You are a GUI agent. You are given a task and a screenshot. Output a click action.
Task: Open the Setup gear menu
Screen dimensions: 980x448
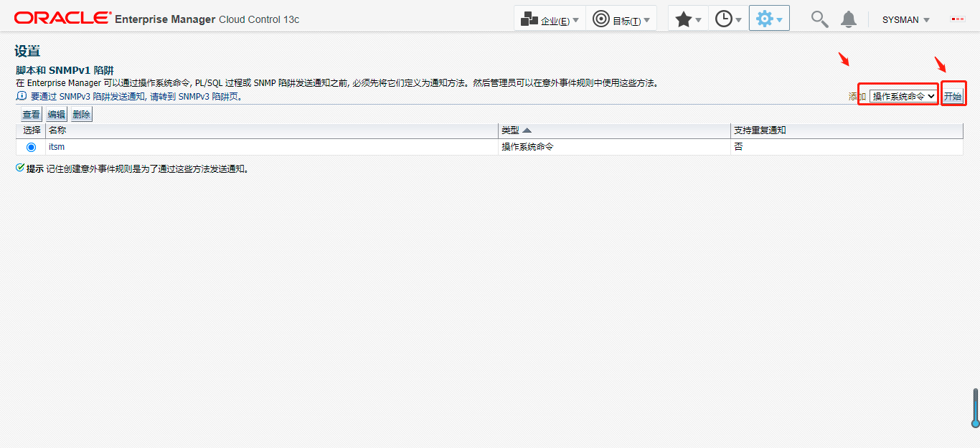point(769,19)
